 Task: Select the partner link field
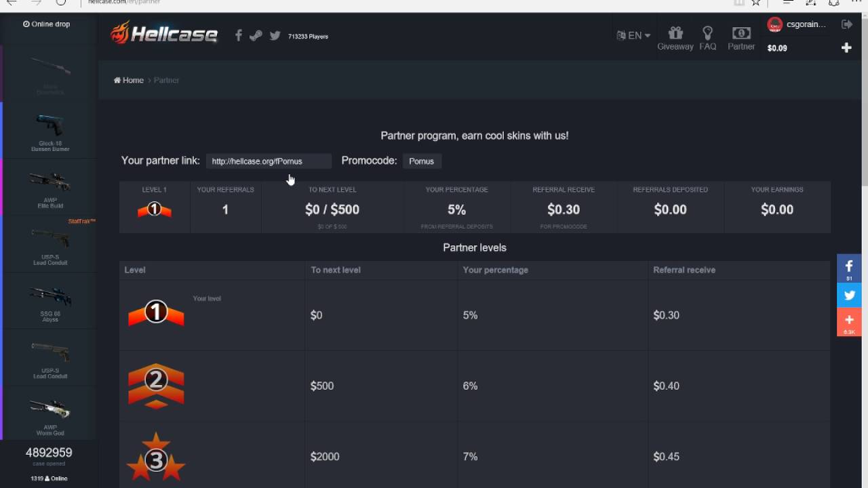point(269,161)
